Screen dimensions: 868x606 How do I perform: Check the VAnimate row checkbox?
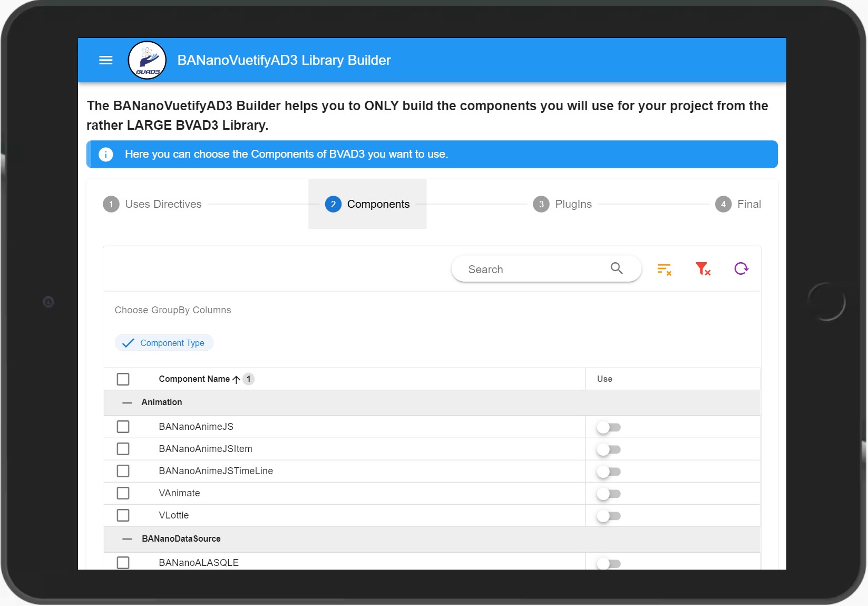point(123,493)
